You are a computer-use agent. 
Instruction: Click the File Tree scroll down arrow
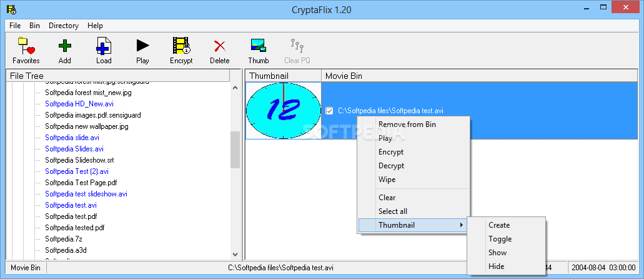pos(235,255)
